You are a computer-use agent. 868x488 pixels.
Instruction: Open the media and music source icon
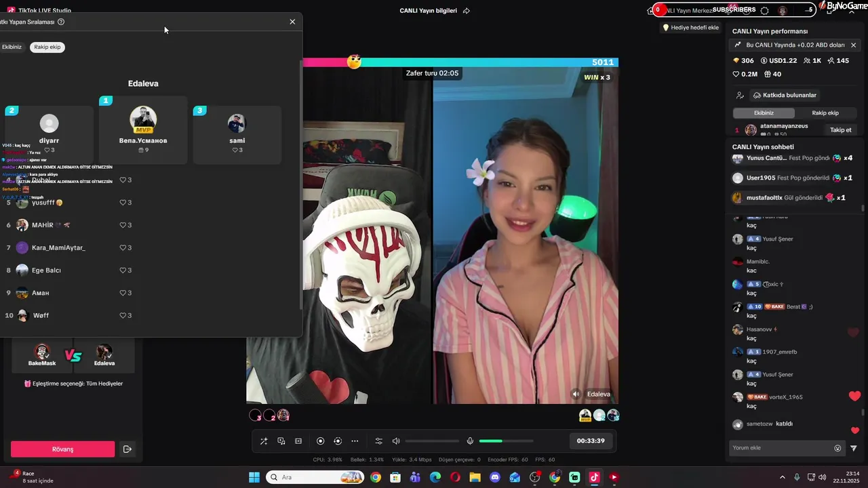[281, 441]
